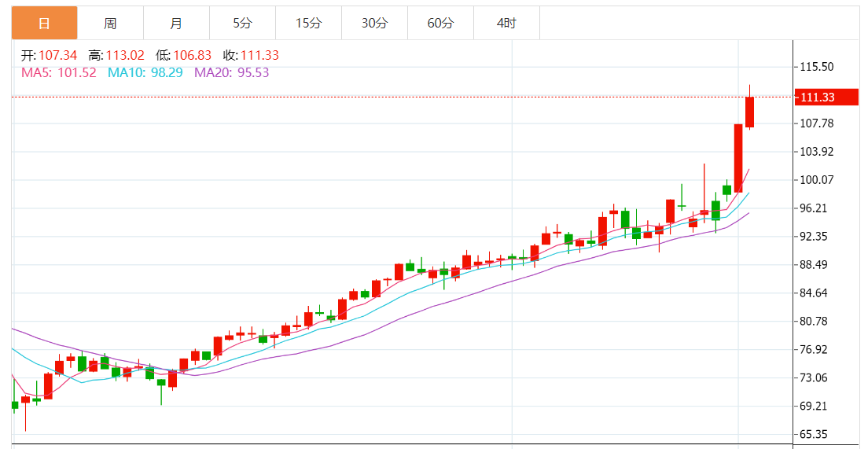Click the opening price 107.34 value

pyautogui.click(x=57, y=55)
